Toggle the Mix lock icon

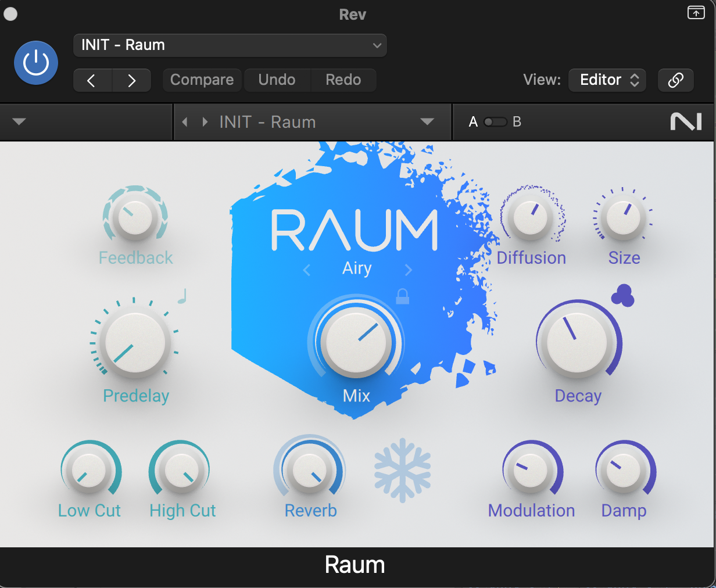click(x=402, y=296)
